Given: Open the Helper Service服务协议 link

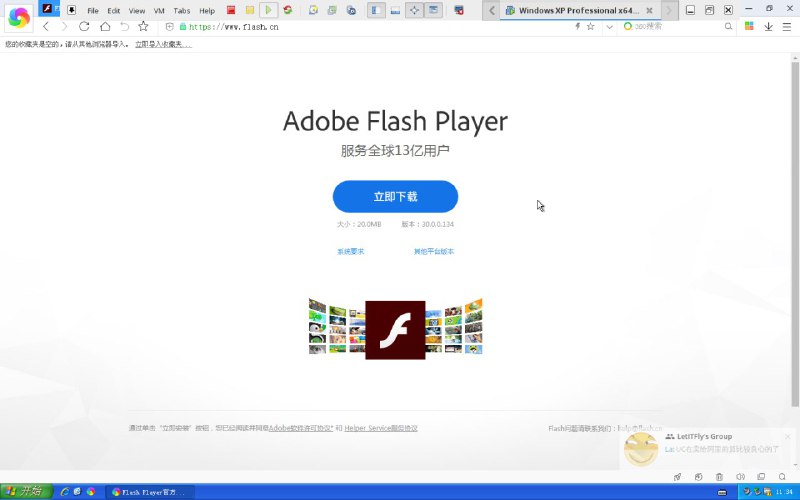Looking at the screenshot, I should click(x=381, y=428).
